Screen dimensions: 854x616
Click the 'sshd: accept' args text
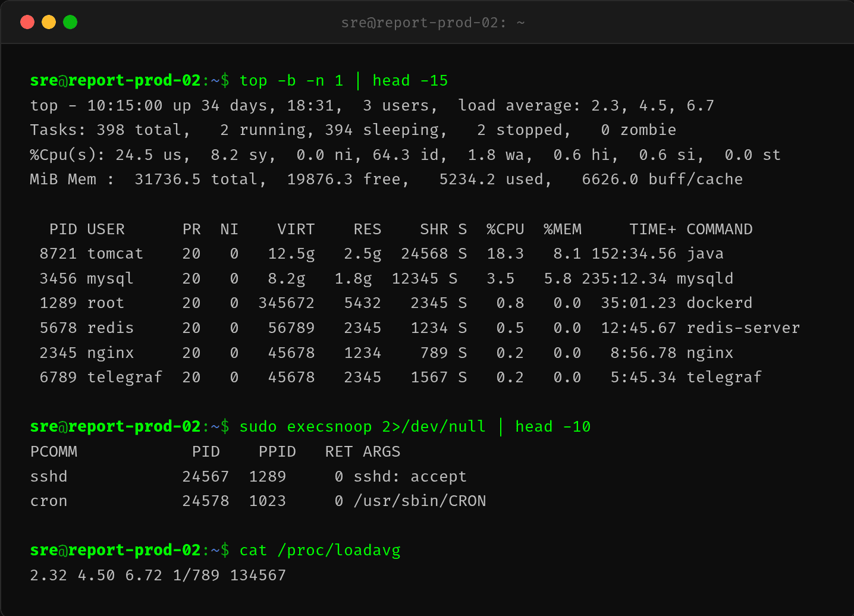(x=410, y=477)
